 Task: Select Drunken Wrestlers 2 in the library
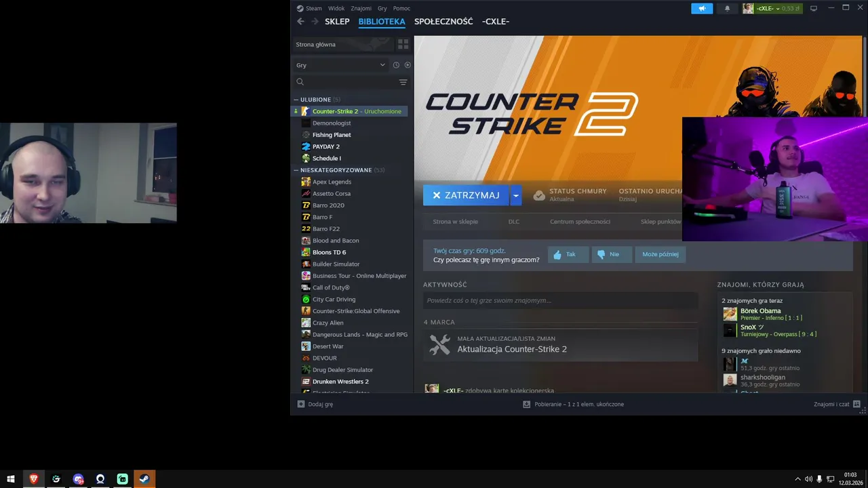[340, 382]
